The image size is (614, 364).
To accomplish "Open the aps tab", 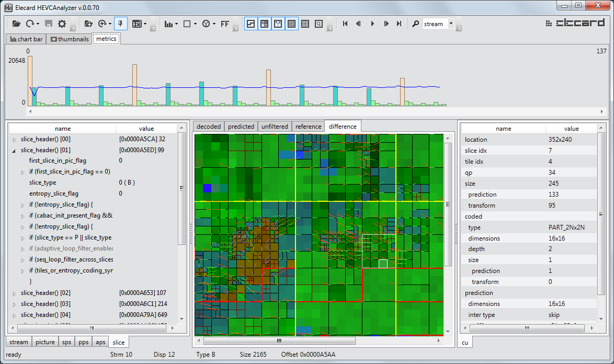I will 100,342.
